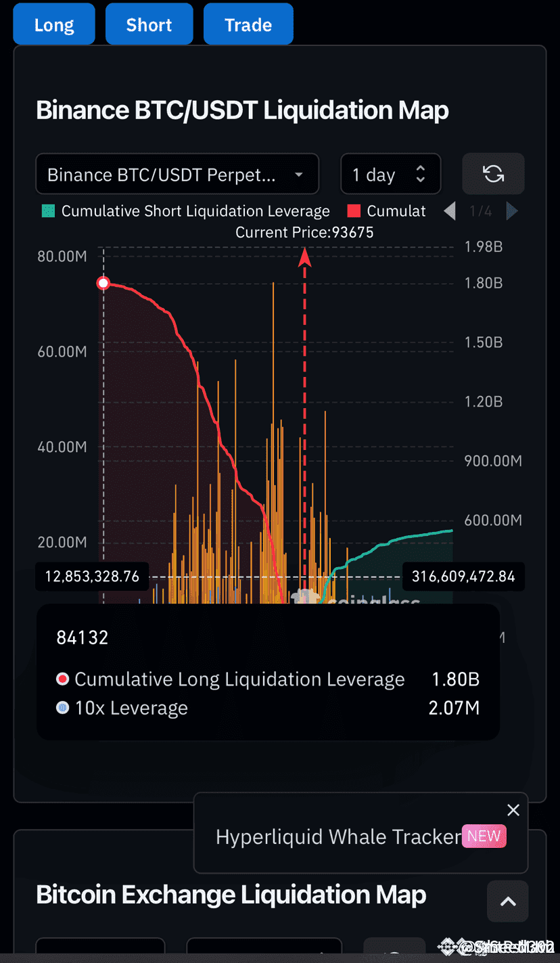Select the white marker on red curve
Viewport: 560px width, 963px height.
pos(103,283)
